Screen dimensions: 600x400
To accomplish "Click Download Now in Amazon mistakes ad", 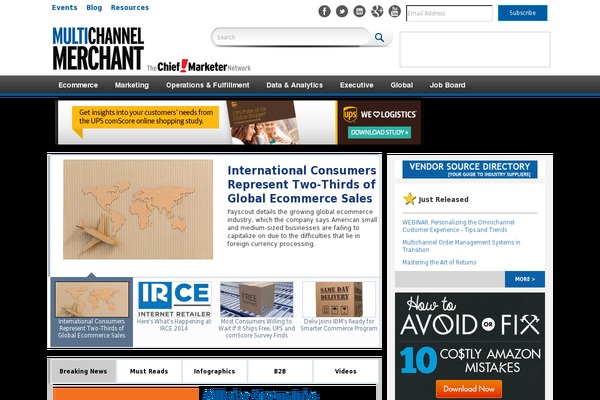I will [x=469, y=389].
